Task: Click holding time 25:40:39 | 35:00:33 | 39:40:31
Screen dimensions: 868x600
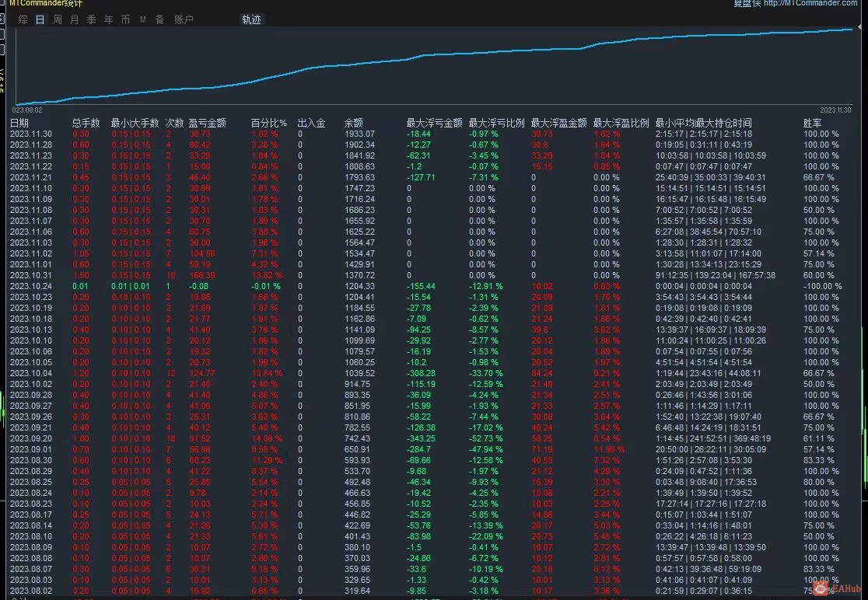Action: click(711, 177)
